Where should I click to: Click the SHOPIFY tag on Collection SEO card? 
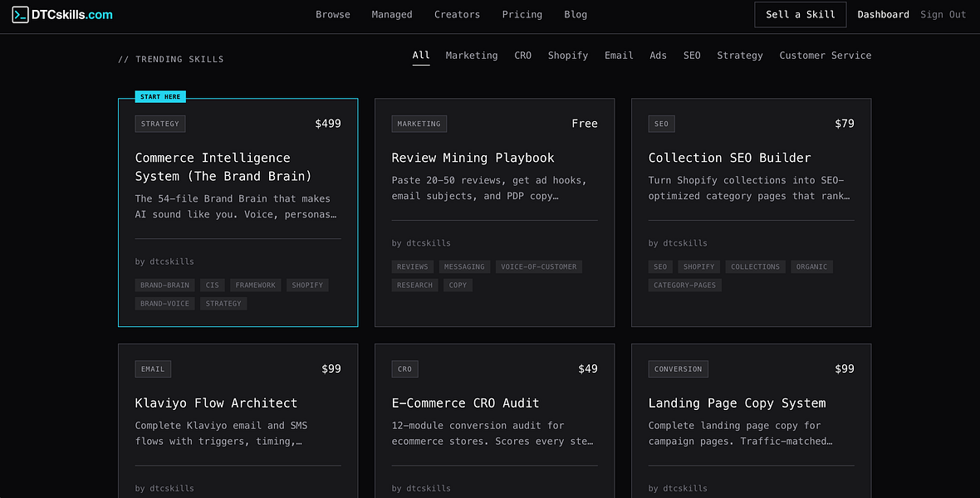click(x=698, y=266)
